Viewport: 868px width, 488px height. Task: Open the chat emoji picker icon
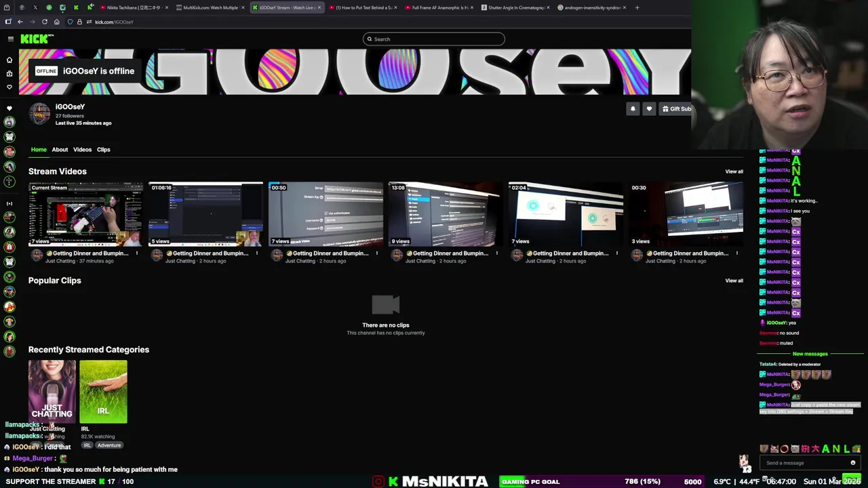point(853,463)
